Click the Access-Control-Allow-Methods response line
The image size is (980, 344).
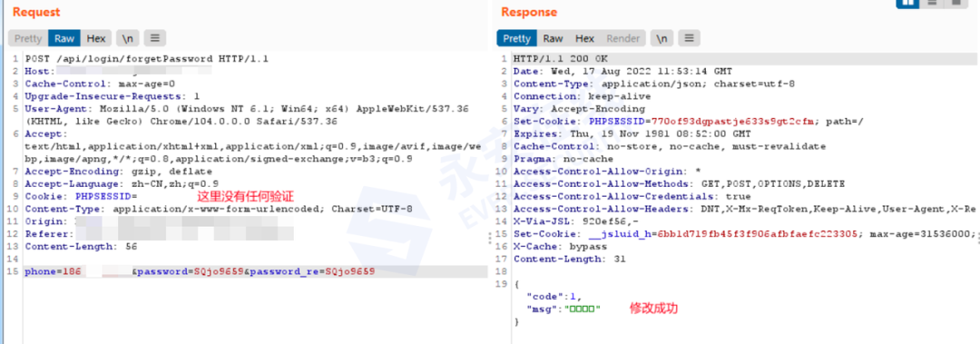[x=679, y=184]
